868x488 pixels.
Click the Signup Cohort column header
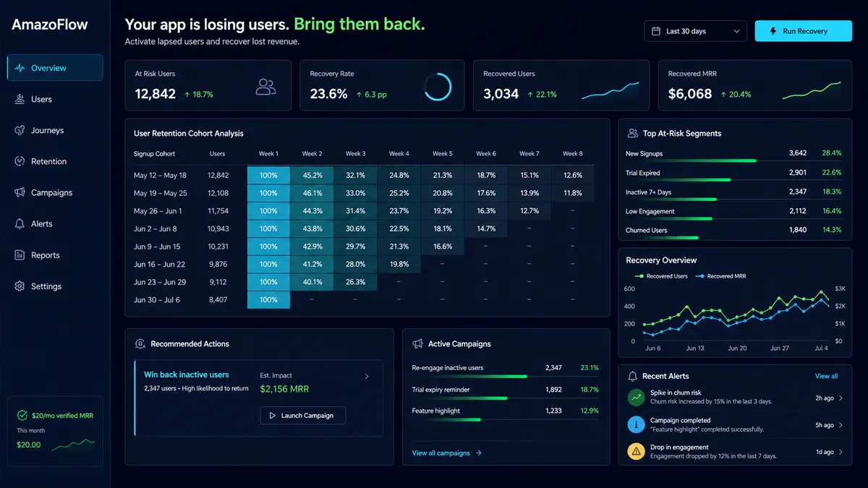(x=154, y=153)
